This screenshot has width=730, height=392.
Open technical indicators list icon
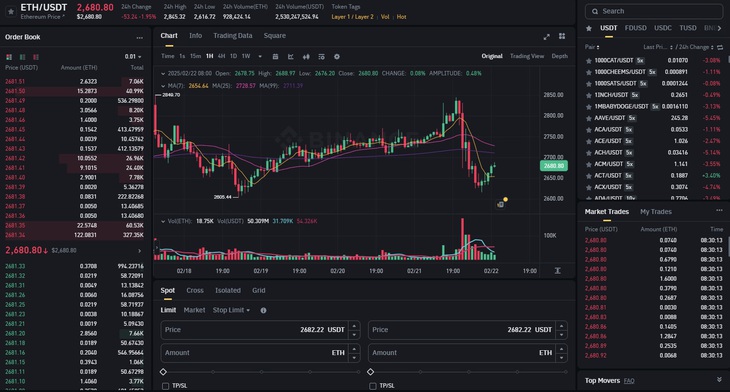click(321, 56)
